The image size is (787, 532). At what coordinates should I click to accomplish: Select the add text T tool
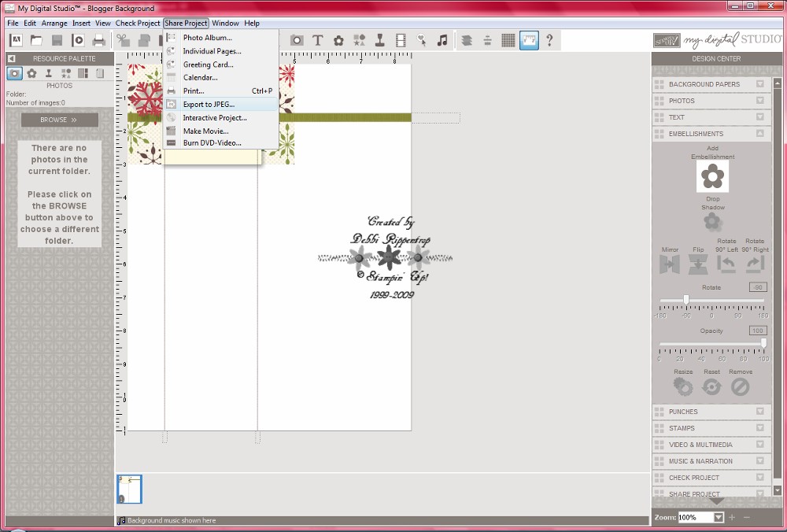[317, 40]
